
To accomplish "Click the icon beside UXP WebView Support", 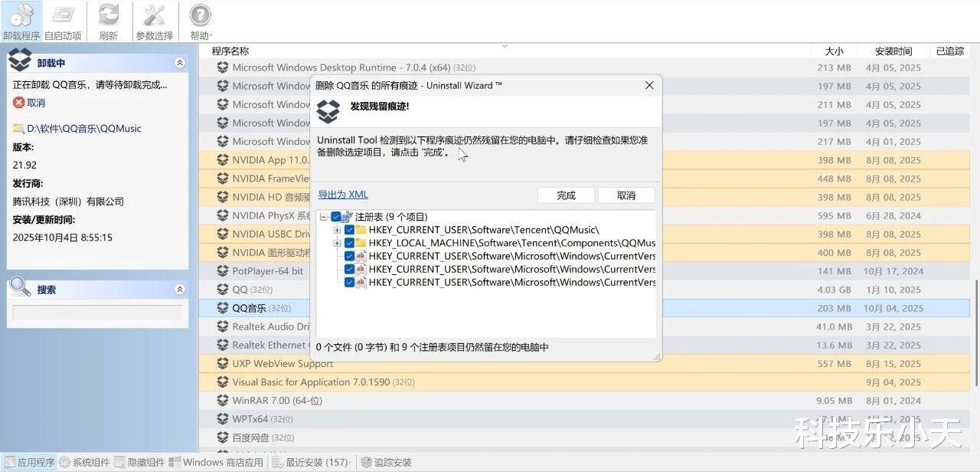I will pos(223,364).
